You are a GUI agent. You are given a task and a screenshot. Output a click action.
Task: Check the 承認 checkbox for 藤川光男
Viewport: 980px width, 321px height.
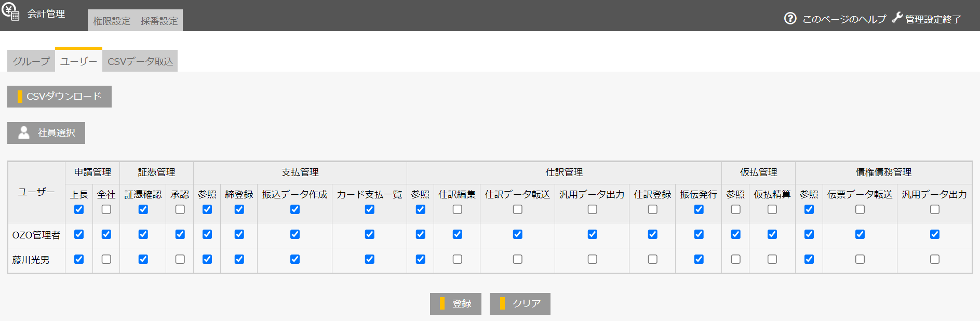coord(180,259)
